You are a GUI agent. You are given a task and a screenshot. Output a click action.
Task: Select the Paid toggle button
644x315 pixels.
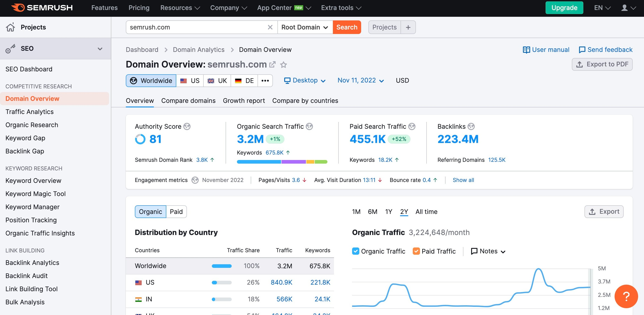click(x=176, y=212)
